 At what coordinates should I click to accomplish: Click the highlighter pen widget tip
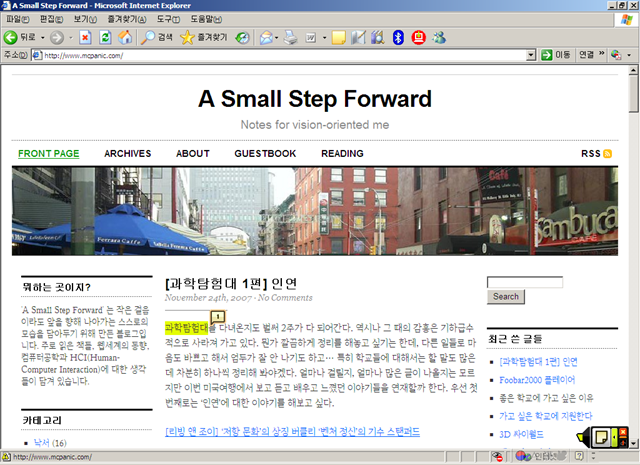pyautogui.click(x=580, y=437)
